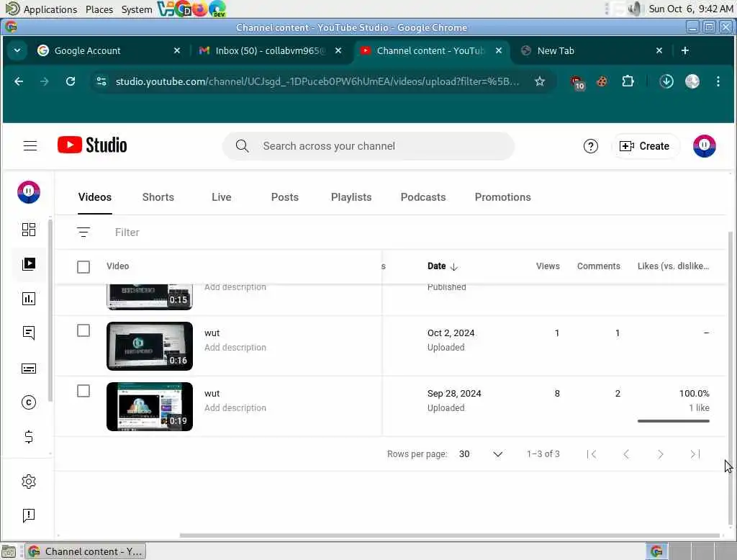Open the hamburger navigation menu
The height and width of the screenshot is (560, 737).
30,146
